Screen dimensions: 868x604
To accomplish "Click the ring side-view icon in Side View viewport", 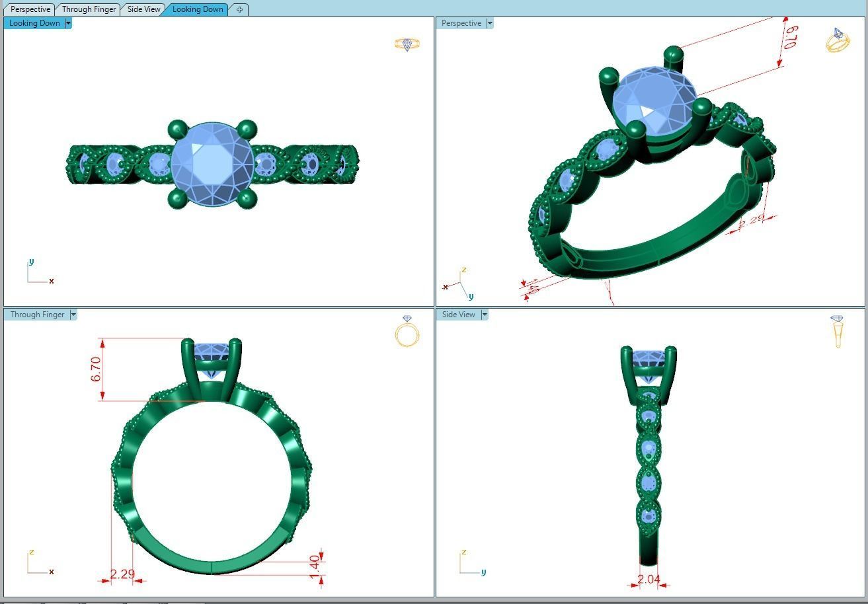I will point(838,332).
